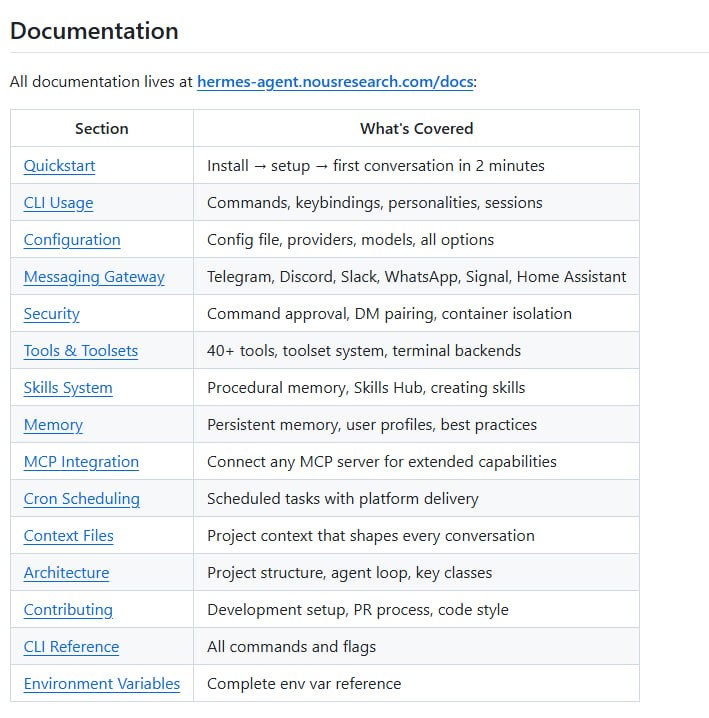Open the Contributing guide link
Viewport: 709px width, 718px height.
68,610
